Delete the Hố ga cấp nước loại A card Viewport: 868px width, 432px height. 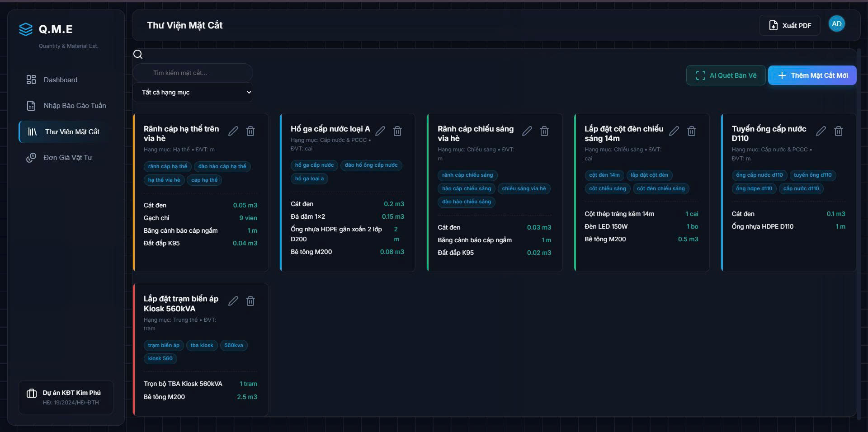pos(397,131)
